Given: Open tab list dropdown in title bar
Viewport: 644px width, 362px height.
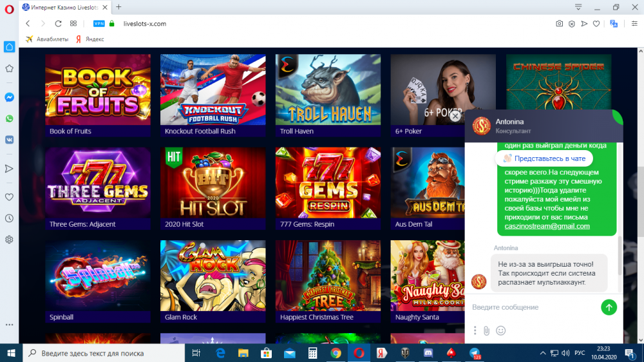Looking at the screenshot, I should 578,7.
